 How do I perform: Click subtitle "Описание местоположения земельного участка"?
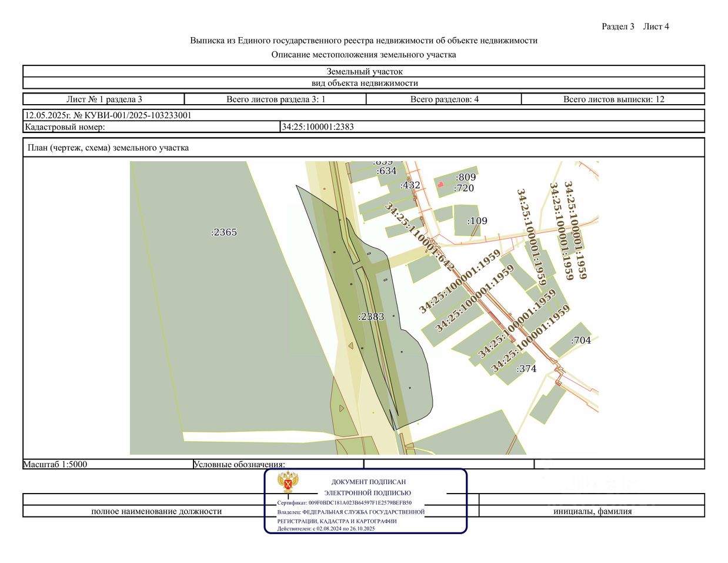click(x=363, y=55)
